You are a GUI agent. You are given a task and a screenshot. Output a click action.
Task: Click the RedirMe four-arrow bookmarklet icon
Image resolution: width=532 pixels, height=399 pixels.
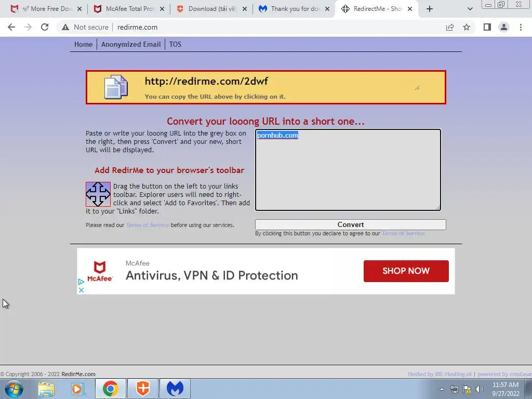tap(98, 194)
